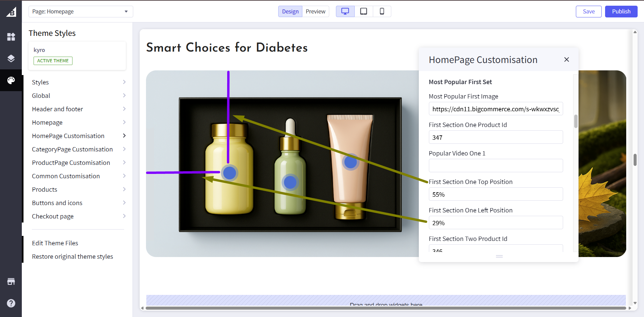Open the layers icon in sidebar

[x=11, y=59]
